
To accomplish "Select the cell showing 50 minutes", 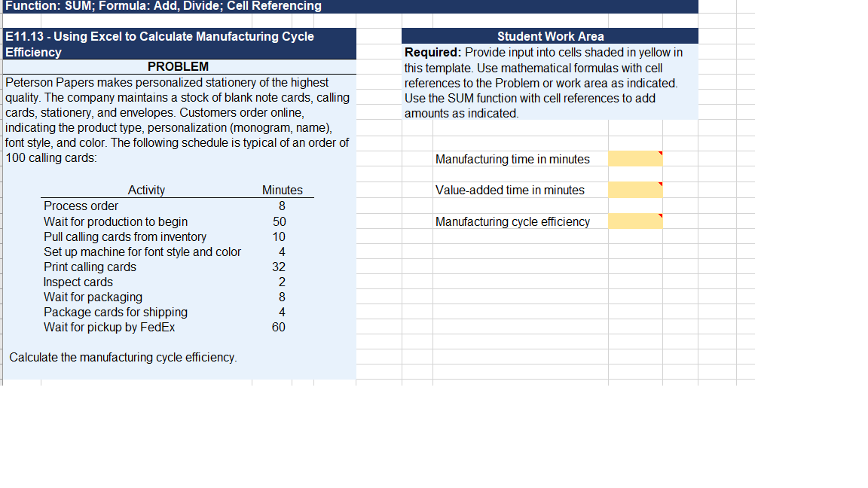I will coord(279,221).
